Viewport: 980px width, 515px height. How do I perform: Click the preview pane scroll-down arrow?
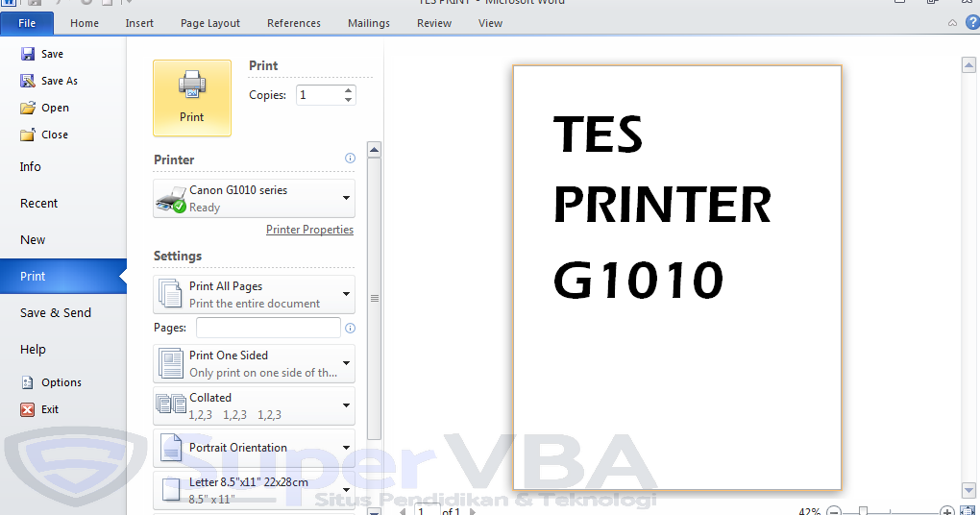click(x=968, y=490)
